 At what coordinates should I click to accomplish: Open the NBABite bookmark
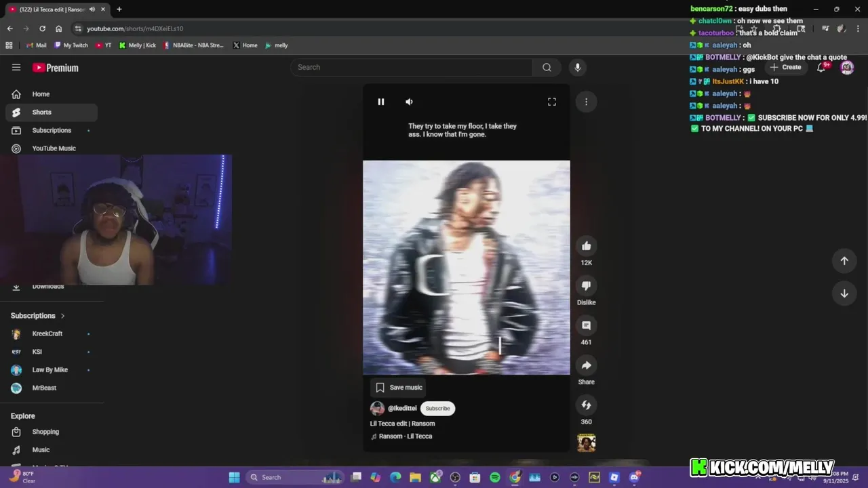click(x=194, y=45)
